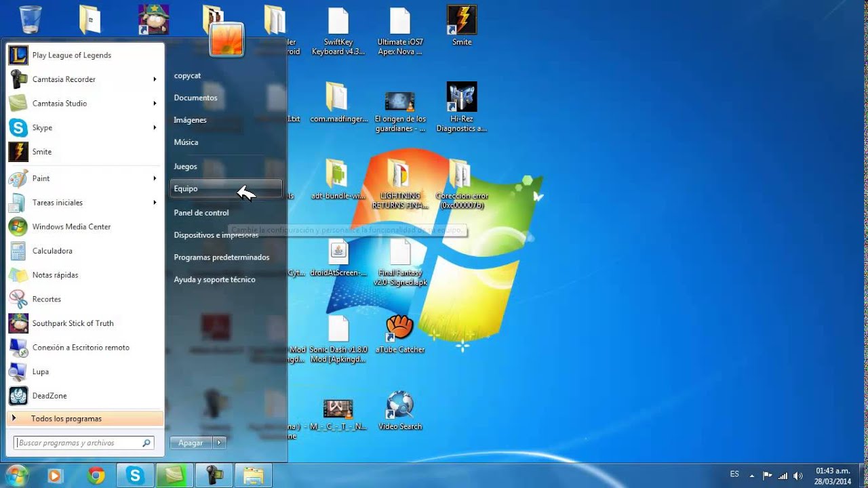Select com.madfinger folder on desktop
This screenshot has height=488, width=868.
[337, 103]
